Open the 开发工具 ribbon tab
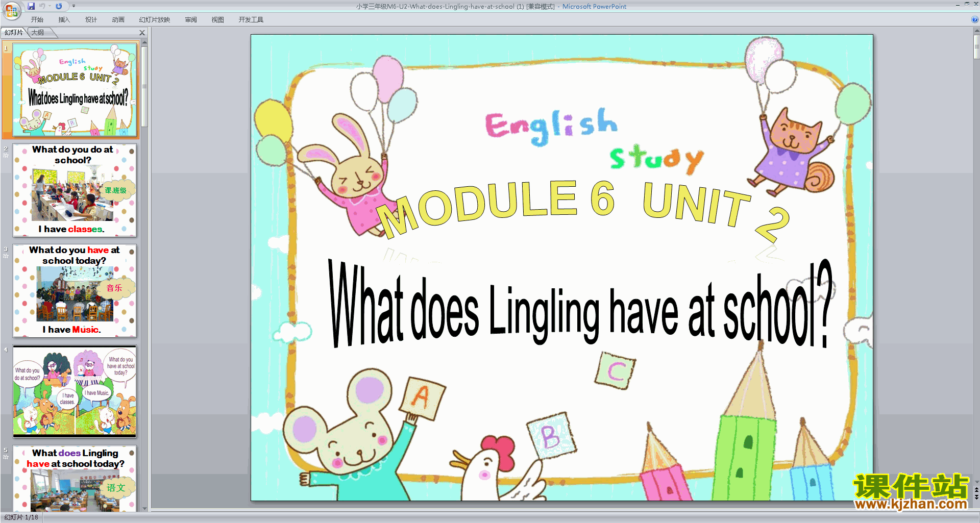This screenshot has height=523, width=980. coord(251,20)
